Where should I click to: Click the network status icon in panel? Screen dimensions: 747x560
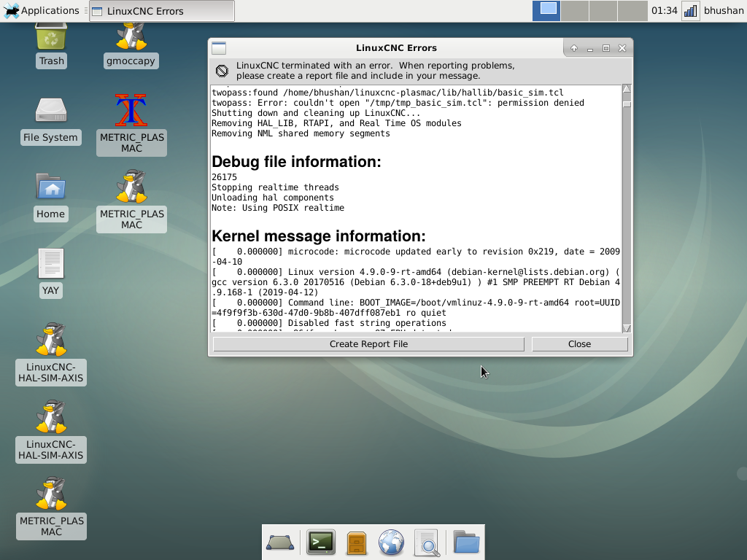pos(690,10)
